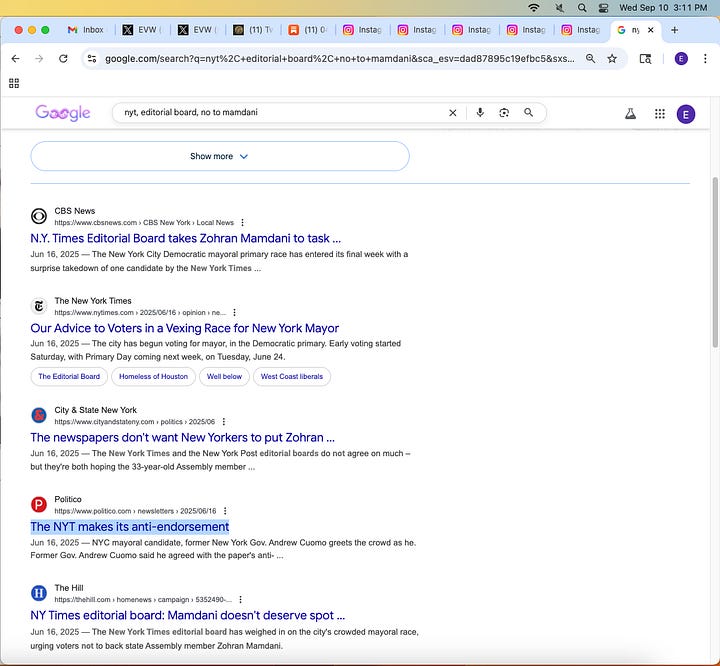Switch to the (11) 0 orange-icon tab

[307, 30]
